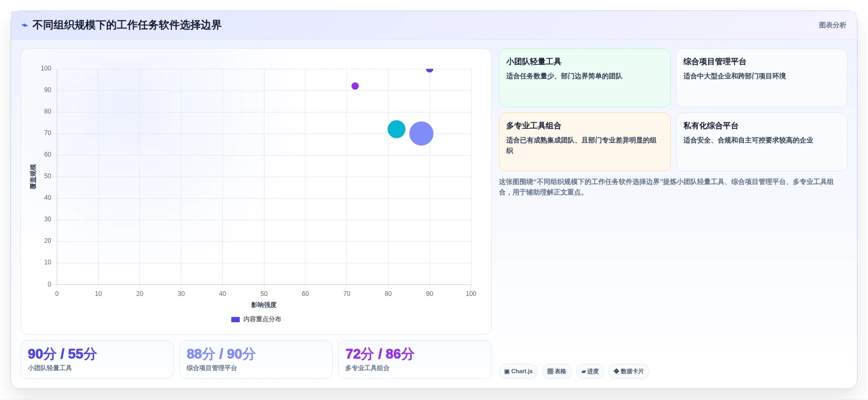Click the Chart.js tag

[518, 371]
